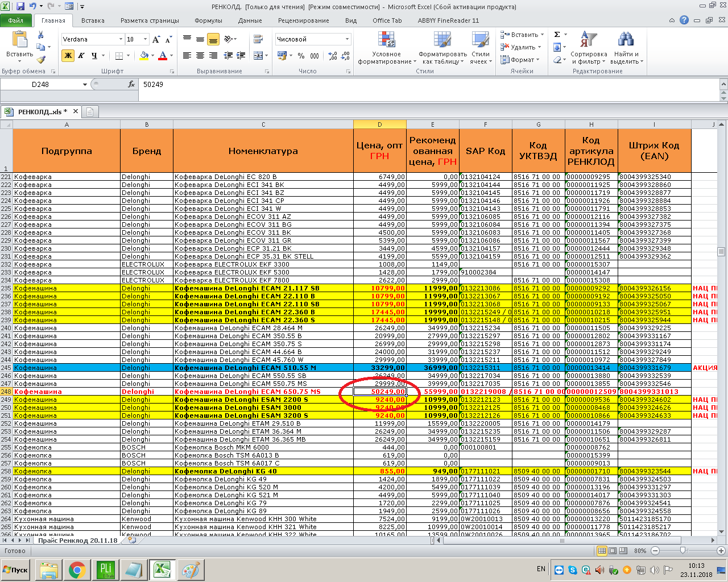
Task: Switch to the Вставка ribbon tab
Action: click(93, 20)
